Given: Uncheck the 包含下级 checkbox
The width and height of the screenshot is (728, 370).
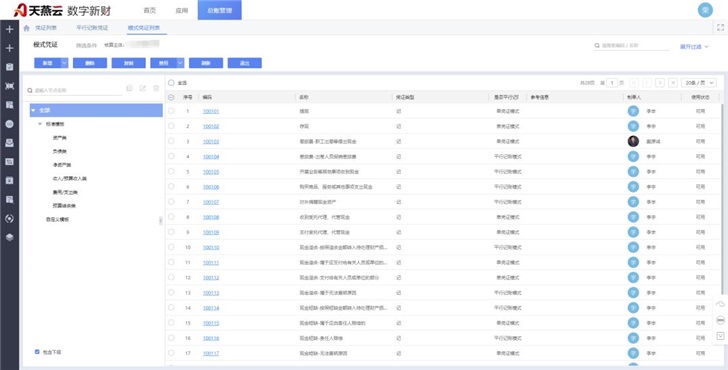Looking at the screenshot, I should coord(37,352).
